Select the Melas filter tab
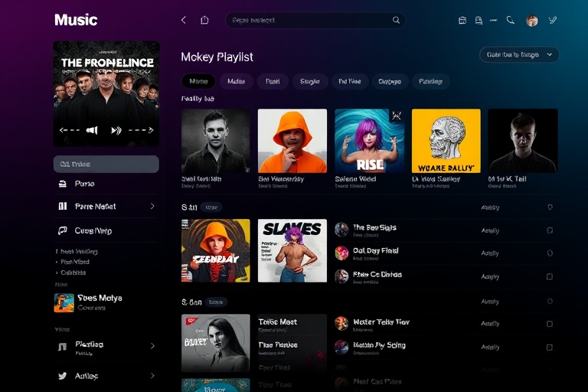Screen dimensions: 588x392 pos(236,81)
